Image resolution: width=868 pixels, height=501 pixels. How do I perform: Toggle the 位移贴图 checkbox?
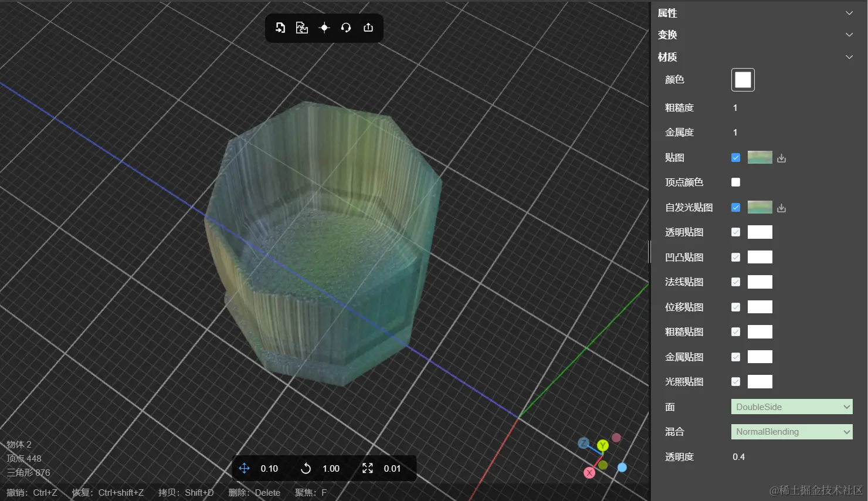pos(735,307)
